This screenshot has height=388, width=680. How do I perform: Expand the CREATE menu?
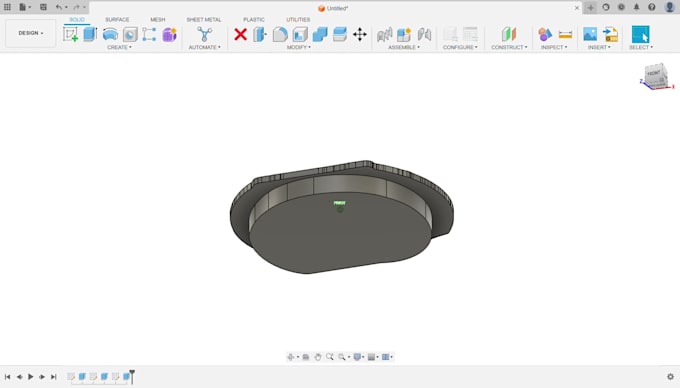[x=119, y=47]
